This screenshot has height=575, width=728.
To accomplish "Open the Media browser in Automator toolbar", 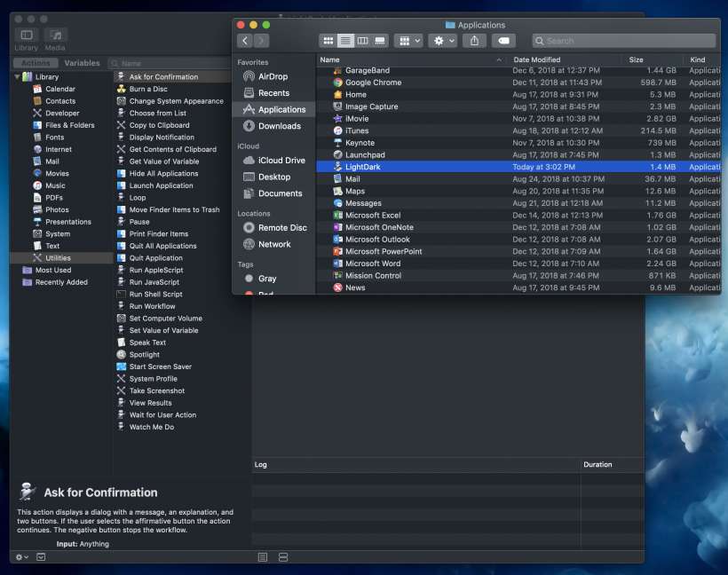I will coord(55,36).
